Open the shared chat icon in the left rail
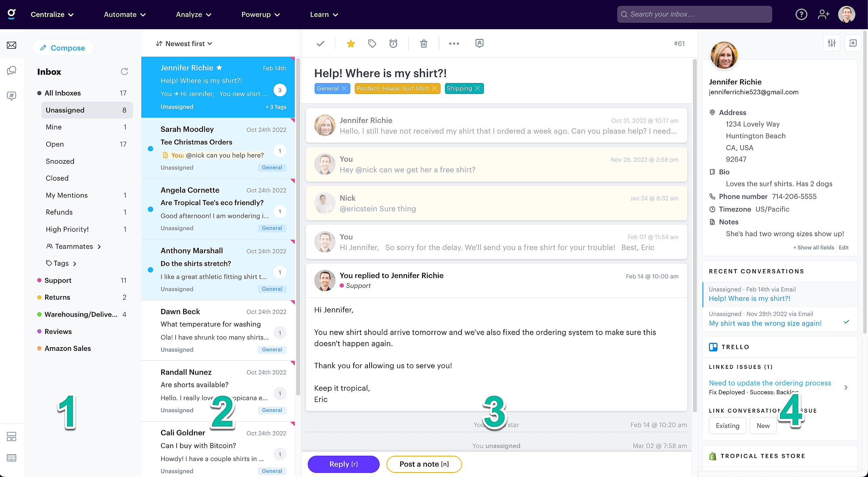 (12, 71)
